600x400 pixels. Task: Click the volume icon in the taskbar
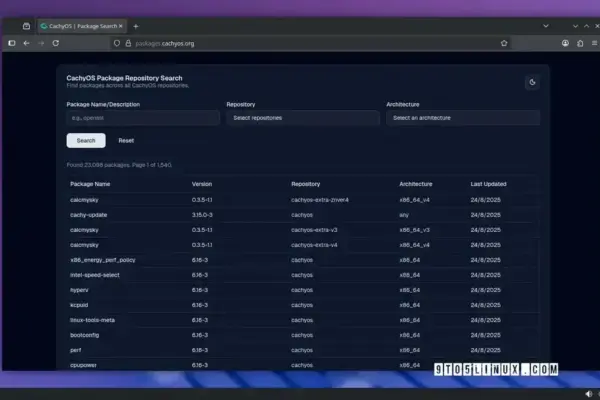tap(589, 393)
